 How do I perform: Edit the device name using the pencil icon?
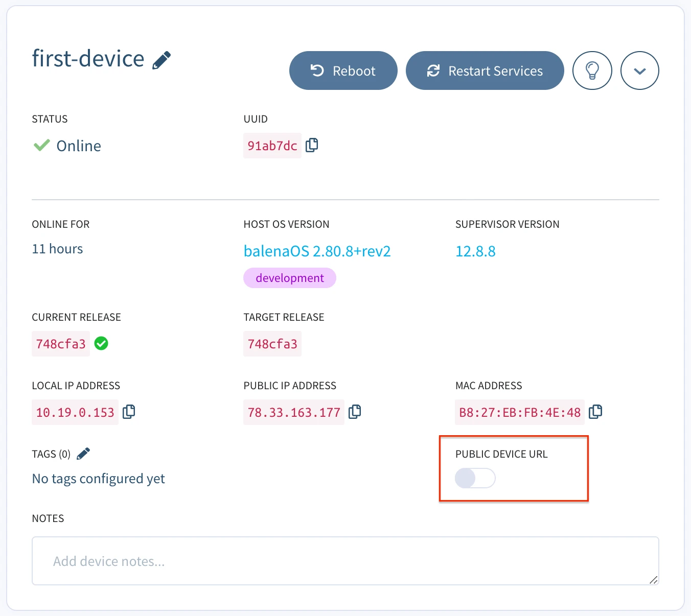tap(161, 60)
